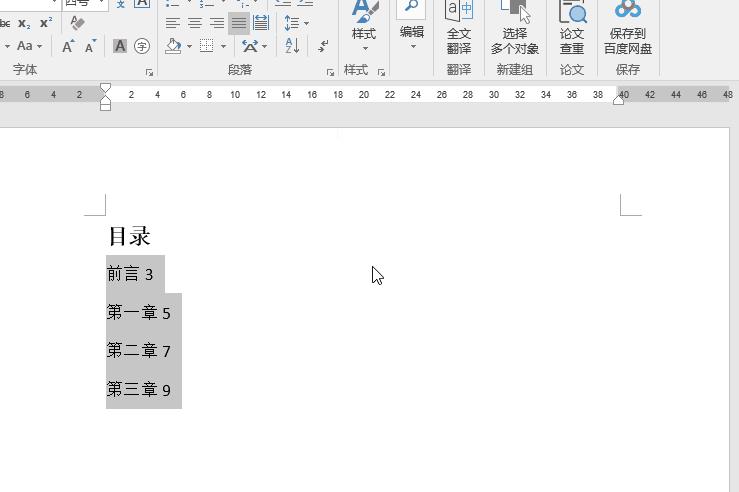The height and width of the screenshot is (492, 739).
Task: Click the line spacing icon
Action: [x=292, y=23]
